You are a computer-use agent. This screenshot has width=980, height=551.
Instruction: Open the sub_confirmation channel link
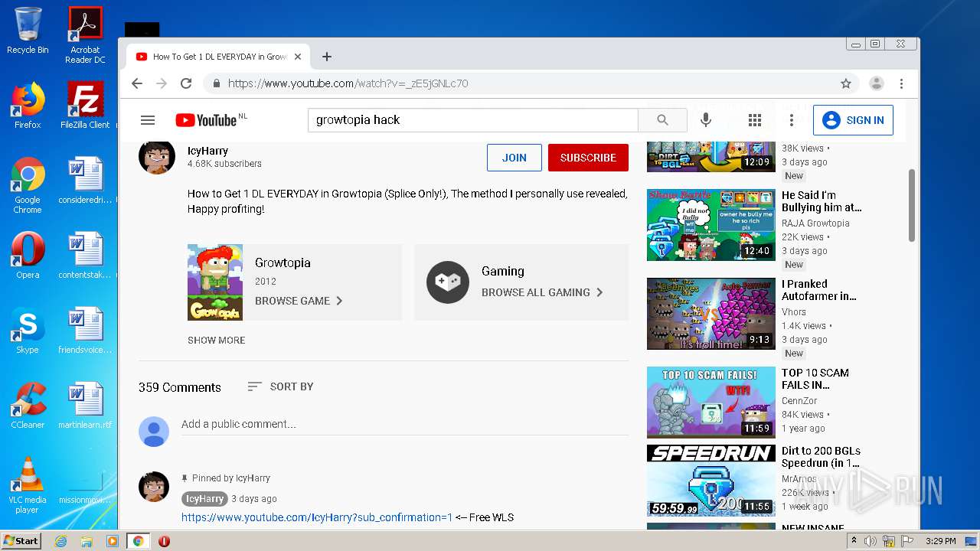(x=317, y=517)
